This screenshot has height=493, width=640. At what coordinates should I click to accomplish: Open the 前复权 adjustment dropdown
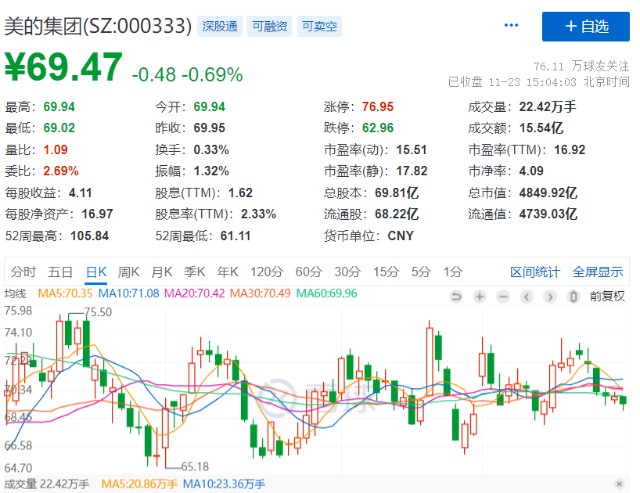[x=607, y=296]
